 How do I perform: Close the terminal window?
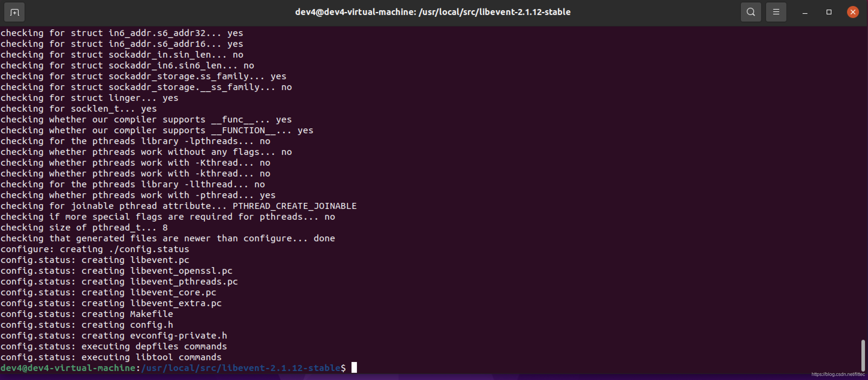tap(853, 13)
